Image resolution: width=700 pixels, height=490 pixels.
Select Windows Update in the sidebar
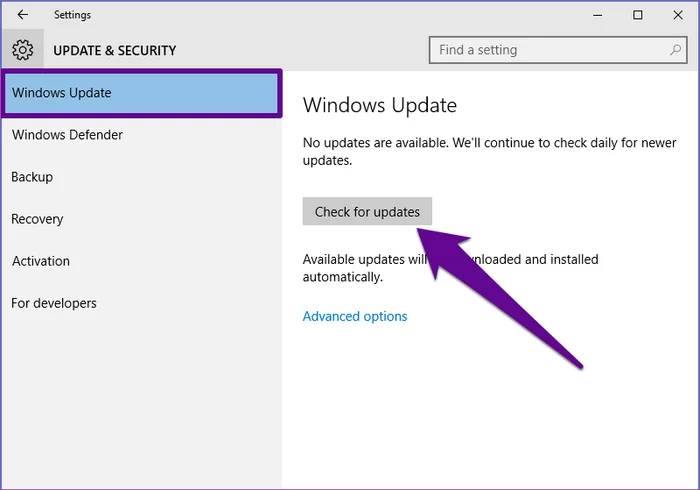coord(140,93)
